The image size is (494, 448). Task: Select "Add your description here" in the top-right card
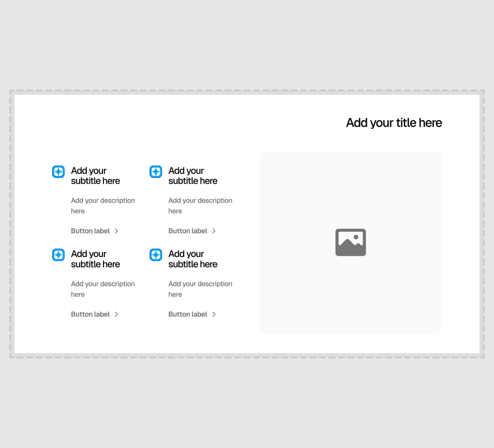(x=200, y=206)
